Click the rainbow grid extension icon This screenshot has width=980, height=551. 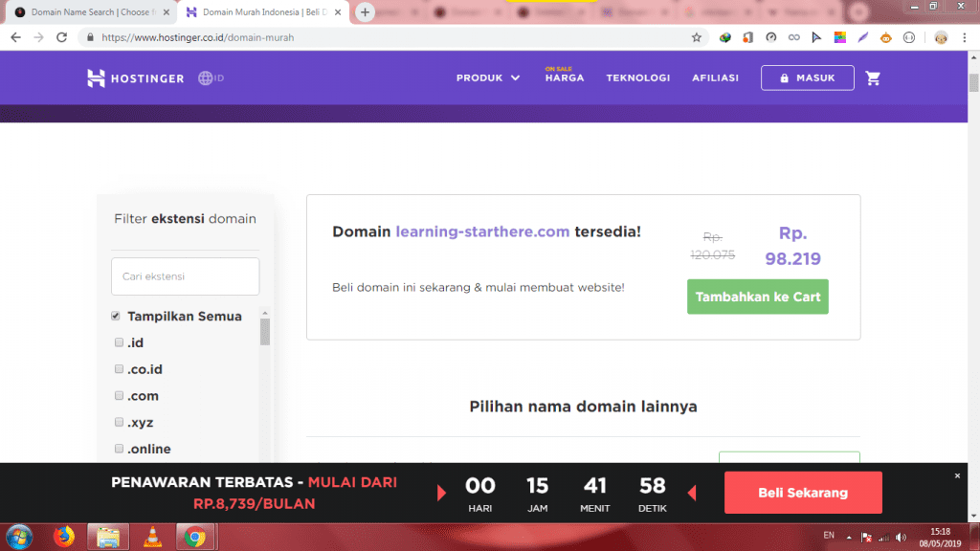point(840,37)
